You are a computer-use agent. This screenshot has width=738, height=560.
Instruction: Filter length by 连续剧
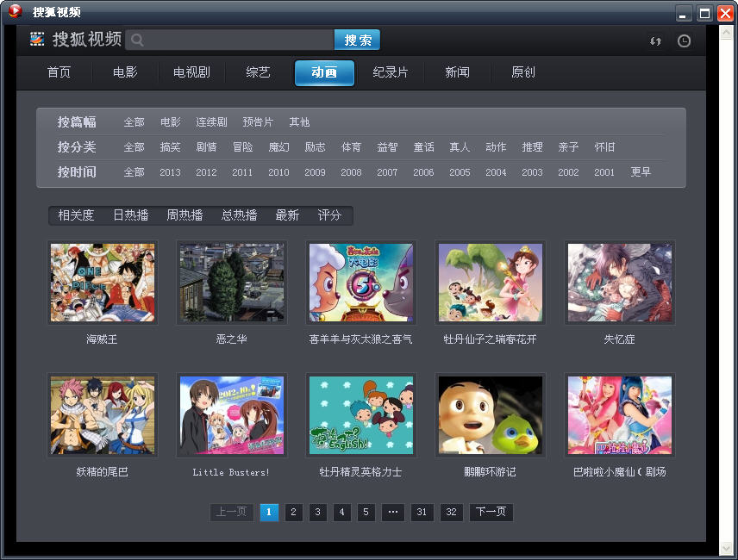pos(212,122)
